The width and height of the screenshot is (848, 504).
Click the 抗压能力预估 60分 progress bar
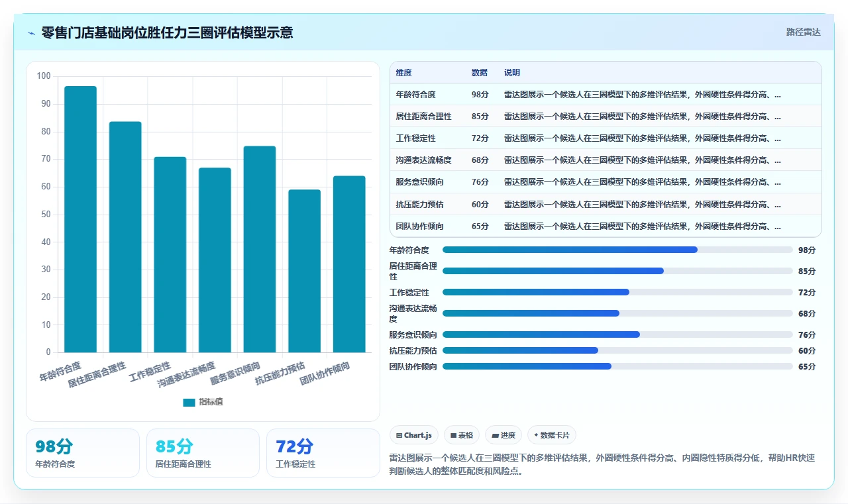point(617,350)
